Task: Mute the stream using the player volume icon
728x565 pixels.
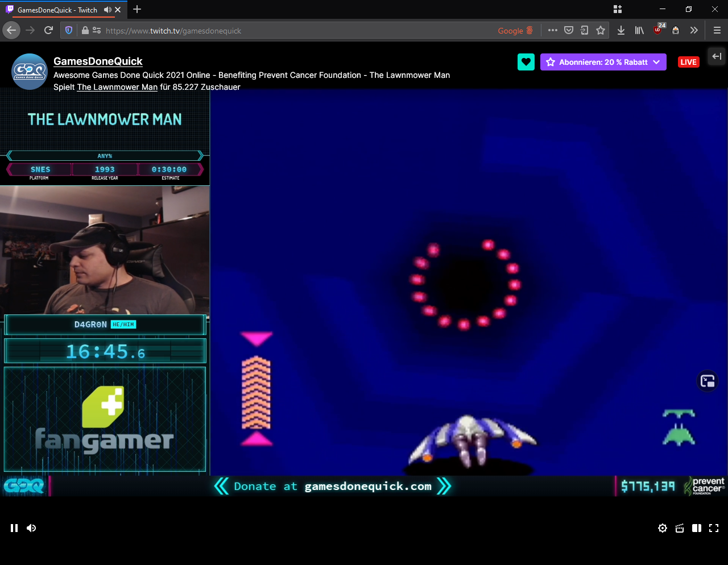Action: coord(31,528)
